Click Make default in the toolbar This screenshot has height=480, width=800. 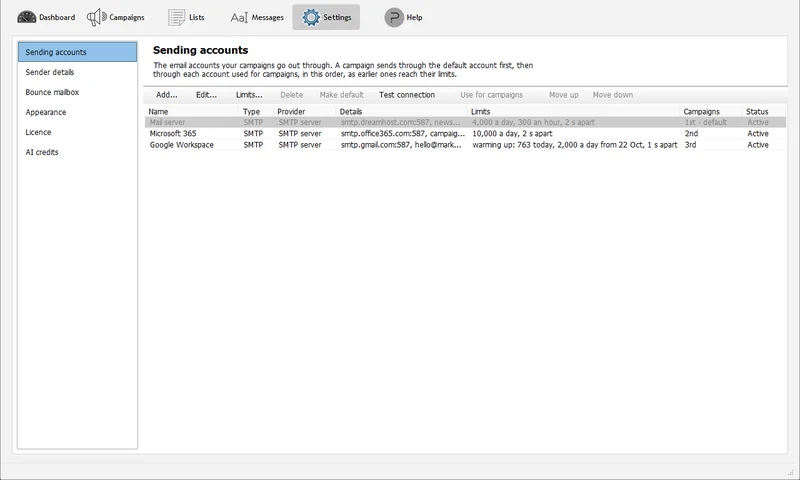coord(341,95)
